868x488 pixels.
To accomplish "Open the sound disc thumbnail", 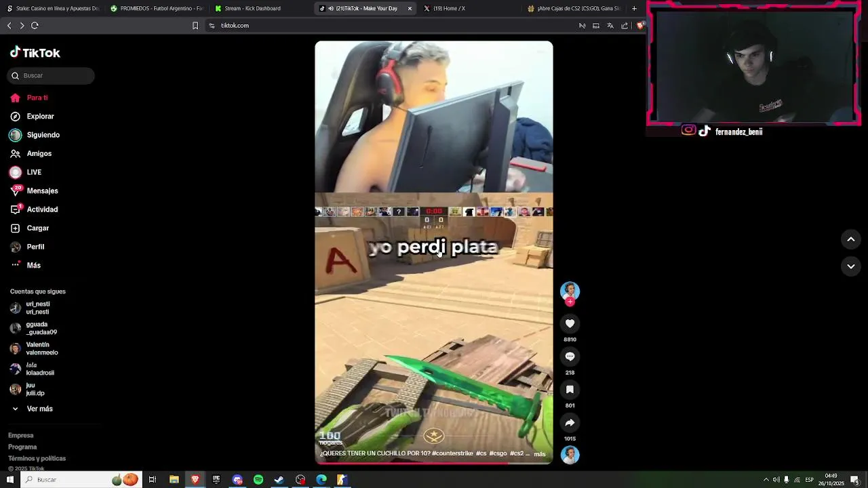I will 570,455.
